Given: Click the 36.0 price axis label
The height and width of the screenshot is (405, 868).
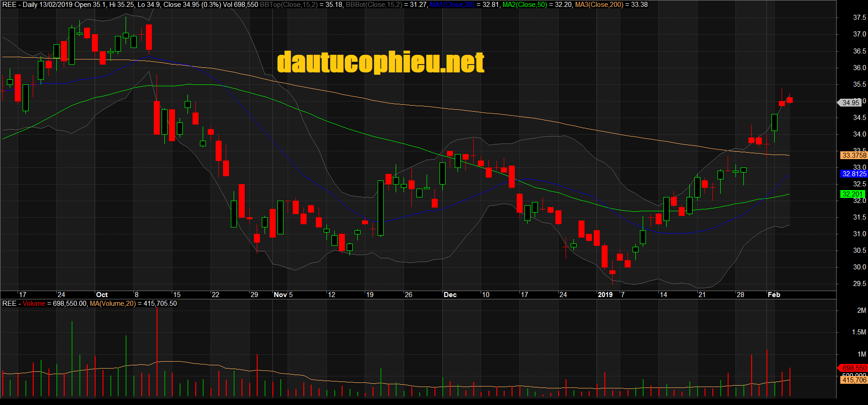Looking at the screenshot, I should (859, 68).
